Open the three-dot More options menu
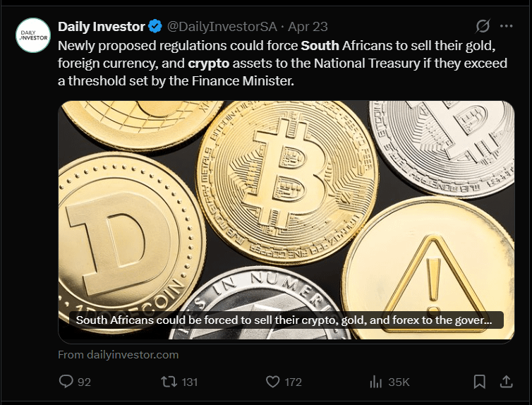 [x=506, y=27]
